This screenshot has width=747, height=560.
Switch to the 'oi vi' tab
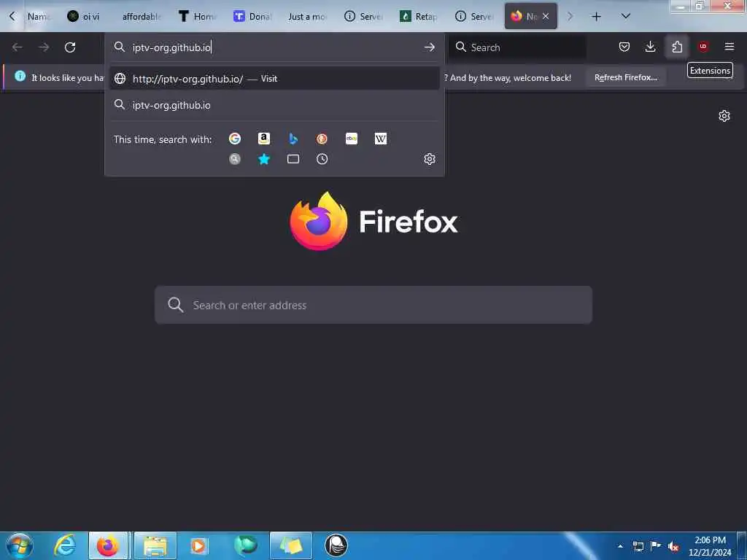tap(83, 17)
